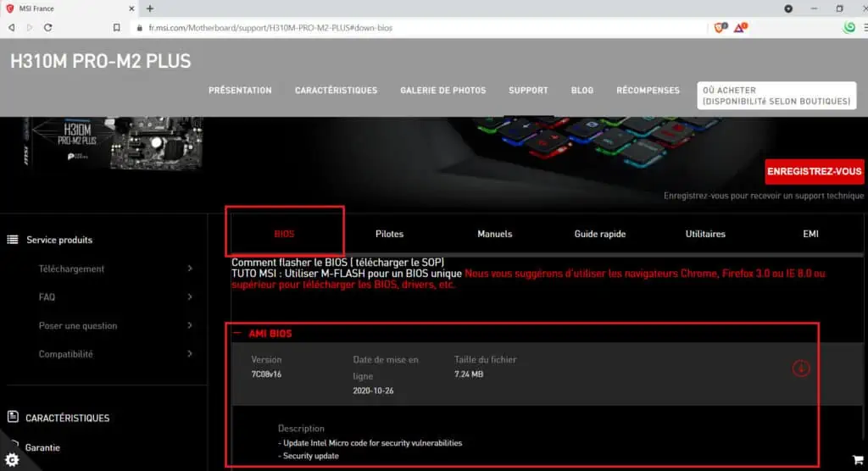Click SUPPORT in the product menu
Image resolution: width=868 pixels, height=471 pixels.
(528, 90)
